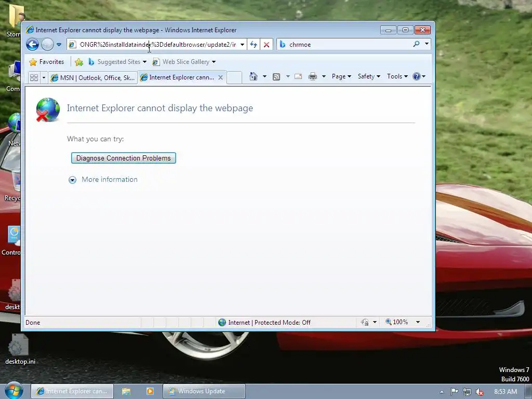The width and height of the screenshot is (532, 399).
Task: Click the Action Center flag icon
Action: (454, 392)
